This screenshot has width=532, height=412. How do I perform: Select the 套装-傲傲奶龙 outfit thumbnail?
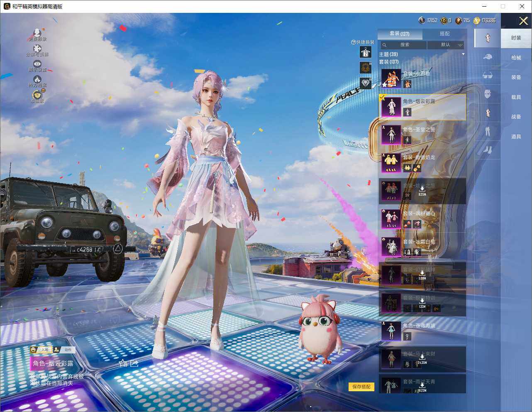[391, 163]
